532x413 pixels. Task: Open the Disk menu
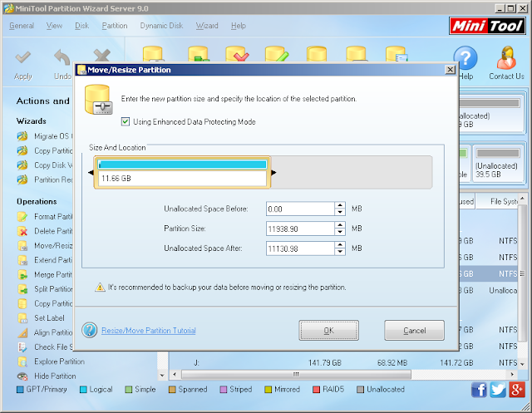click(x=81, y=26)
